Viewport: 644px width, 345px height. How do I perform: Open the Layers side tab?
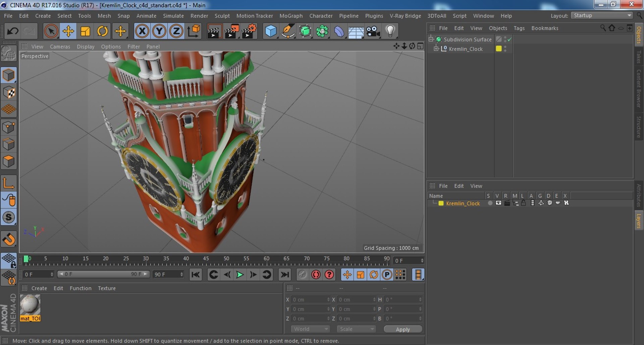tap(639, 221)
